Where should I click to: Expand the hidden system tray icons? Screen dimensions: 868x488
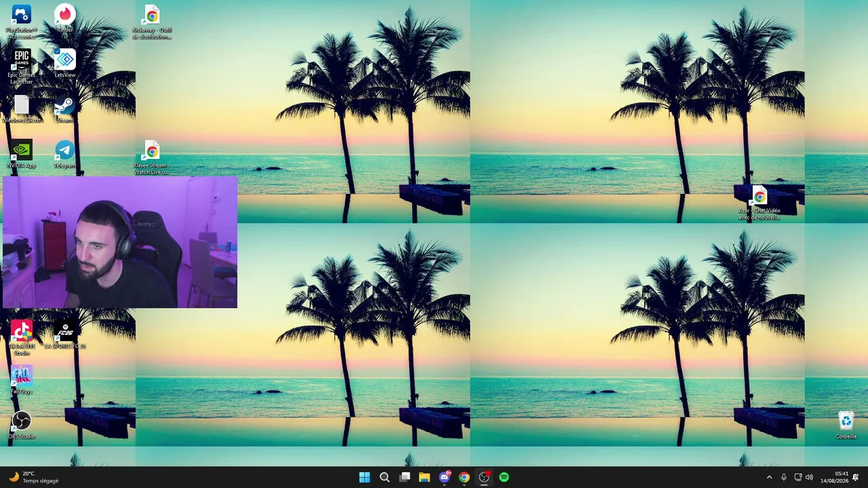pyautogui.click(x=769, y=477)
